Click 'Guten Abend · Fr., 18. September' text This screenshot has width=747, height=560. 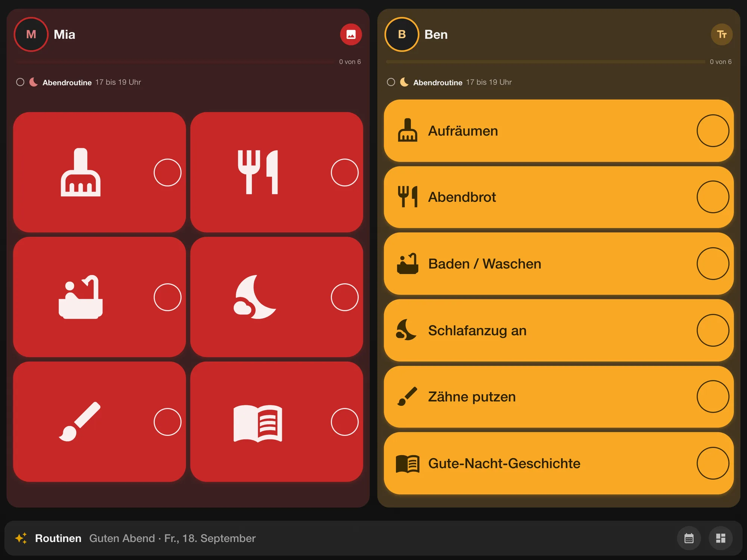tap(172, 538)
